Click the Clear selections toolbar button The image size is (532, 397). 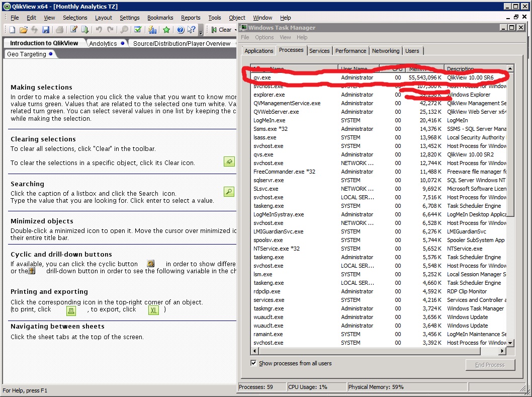pos(221,30)
